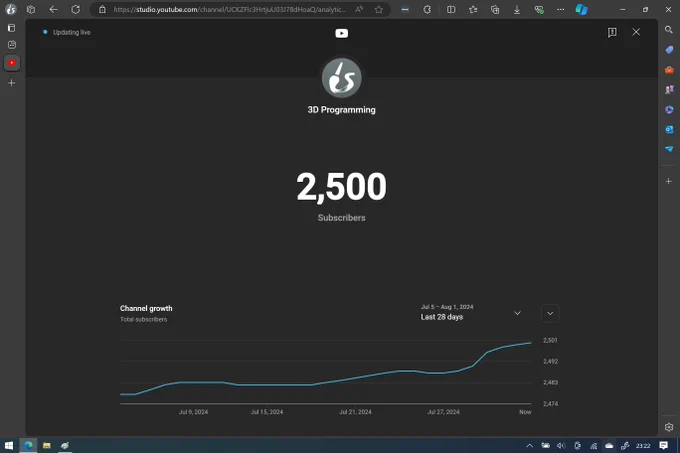
Task: Open File Explorer from the taskbar
Action: (46, 445)
